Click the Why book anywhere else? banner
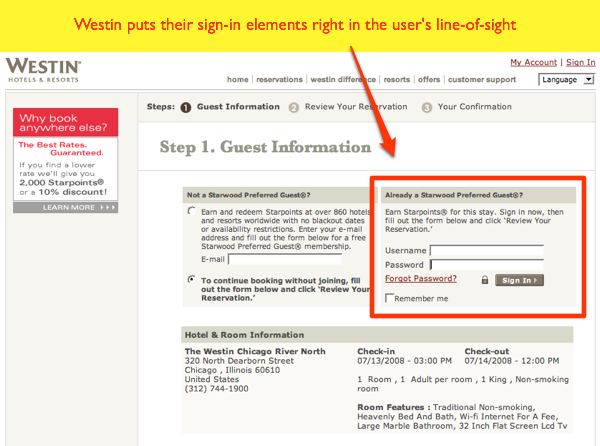This screenshot has width=600, height=446. [x=65, y=122]
